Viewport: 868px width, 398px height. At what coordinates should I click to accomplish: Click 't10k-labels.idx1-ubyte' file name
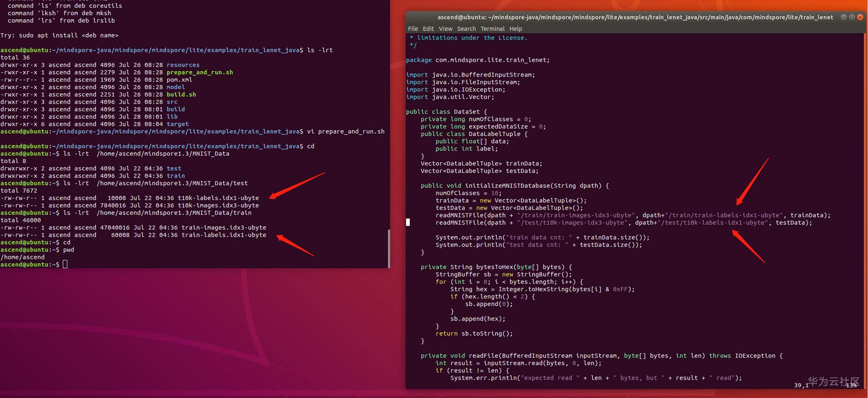click(x=218, y=198)
